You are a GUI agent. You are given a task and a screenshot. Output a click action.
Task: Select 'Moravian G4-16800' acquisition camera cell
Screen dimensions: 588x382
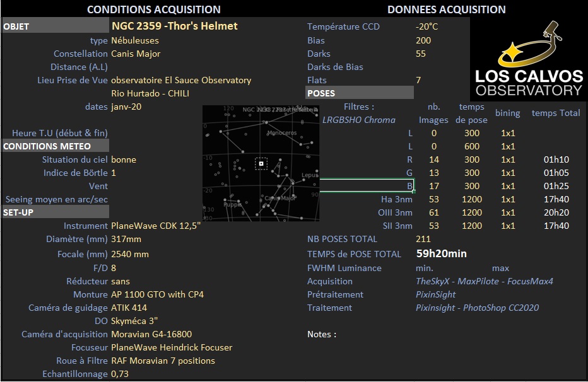(x=151, y=334)
